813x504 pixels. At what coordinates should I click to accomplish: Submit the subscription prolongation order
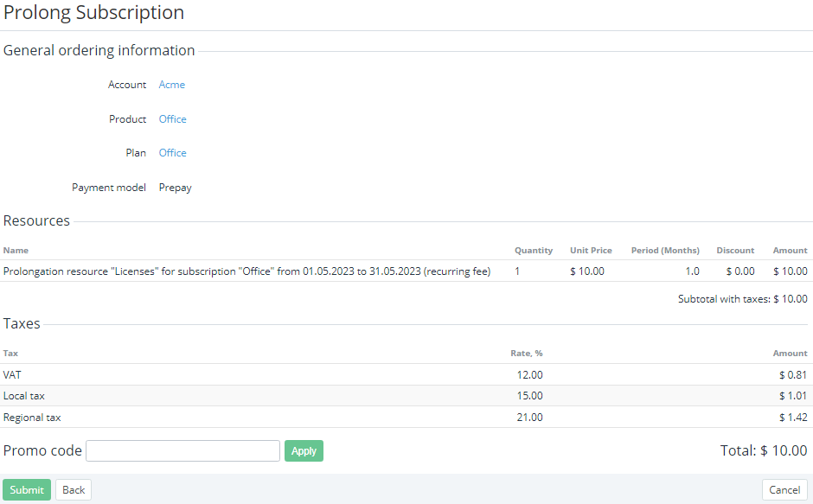27,490
